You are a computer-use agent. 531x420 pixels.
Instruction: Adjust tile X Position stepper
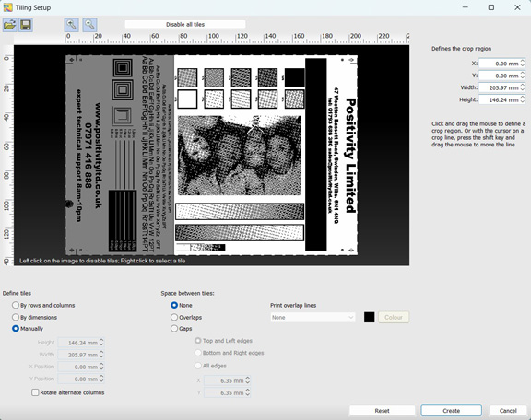pyautogui.click(x=101, y=367)
